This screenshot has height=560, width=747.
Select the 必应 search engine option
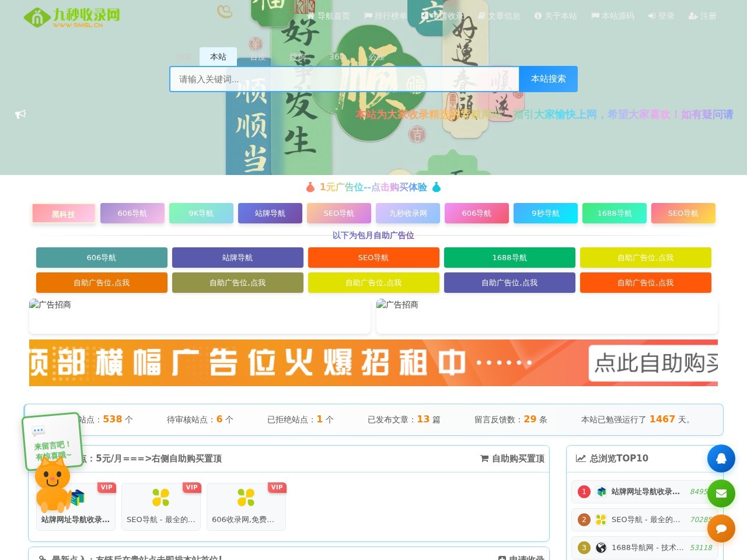pyautogui.click(x=376, y=57)
